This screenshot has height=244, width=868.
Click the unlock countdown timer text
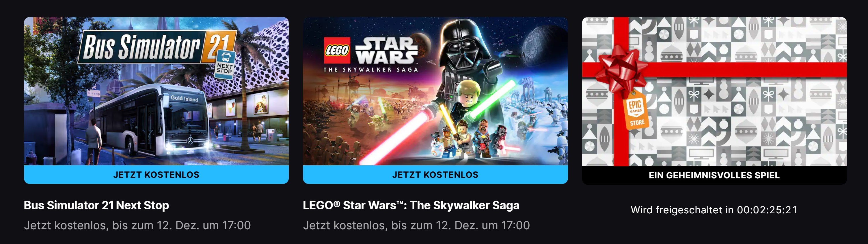click(x=714, y=210)
